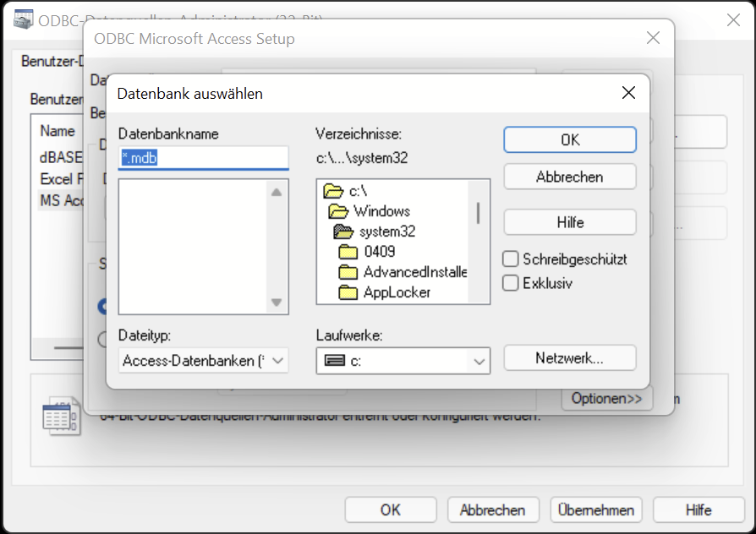
Task: Click Übernehmen in the ODBC administrator
Action: (596, 510)
